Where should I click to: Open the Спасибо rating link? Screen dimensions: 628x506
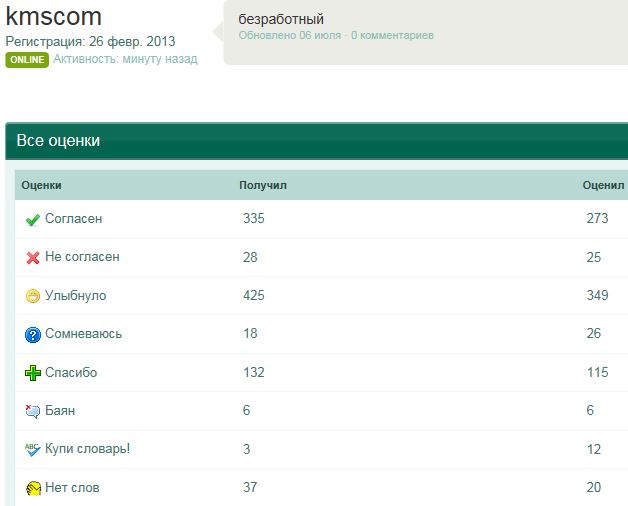click(x=71, y=373)
